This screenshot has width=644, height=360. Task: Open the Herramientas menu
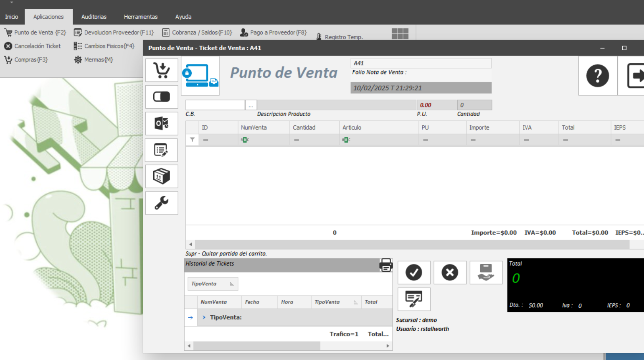click(140, 17)
